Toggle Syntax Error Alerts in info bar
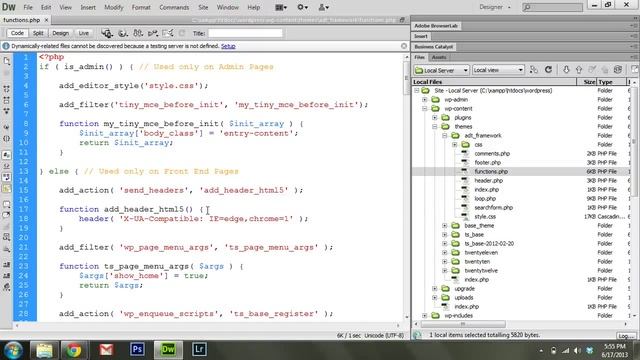This screenshot has width=640, height=360. coord(7,188)
